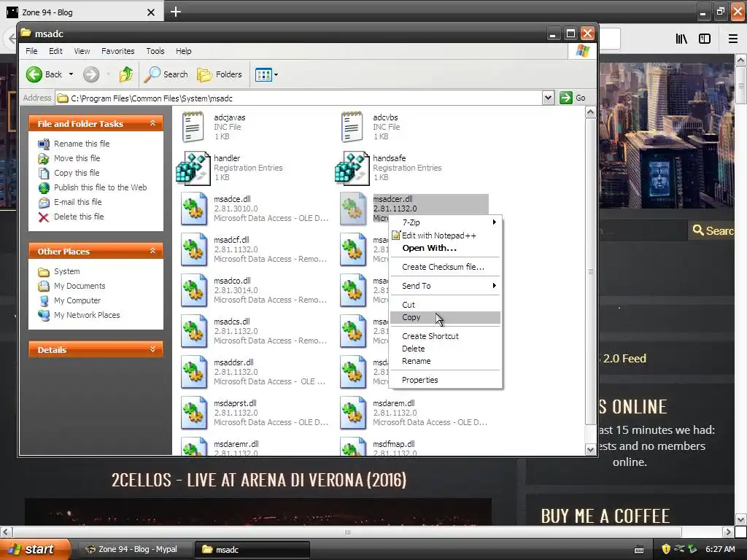This screenshot has height=560, width=747.
Task: Choose Edit with Notepad++
Action: 445,236
